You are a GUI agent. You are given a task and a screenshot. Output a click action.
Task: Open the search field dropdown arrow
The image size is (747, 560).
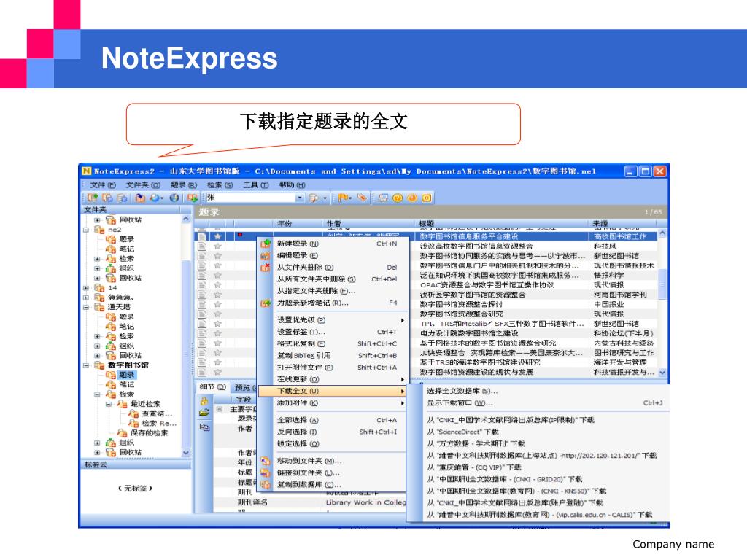pos(300,198)
